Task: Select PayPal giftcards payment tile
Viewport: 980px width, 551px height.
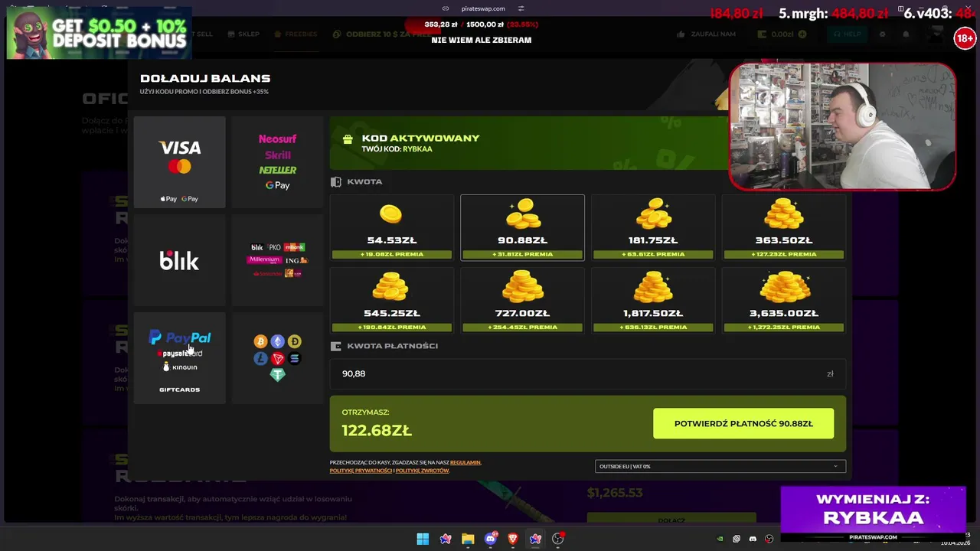Action: [x=179, y=358]
